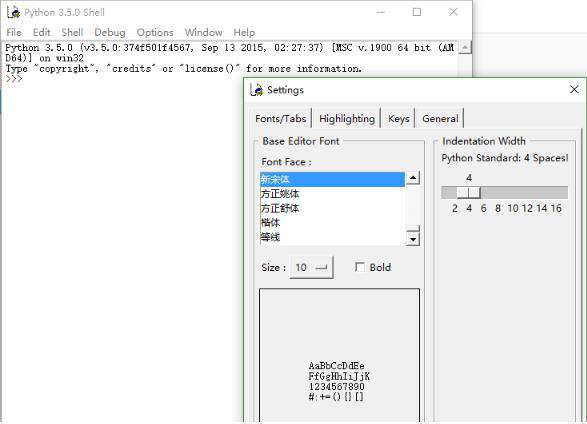Click the Python icon in Settings title bar
The image size is (587, 424).
point(257,90)
